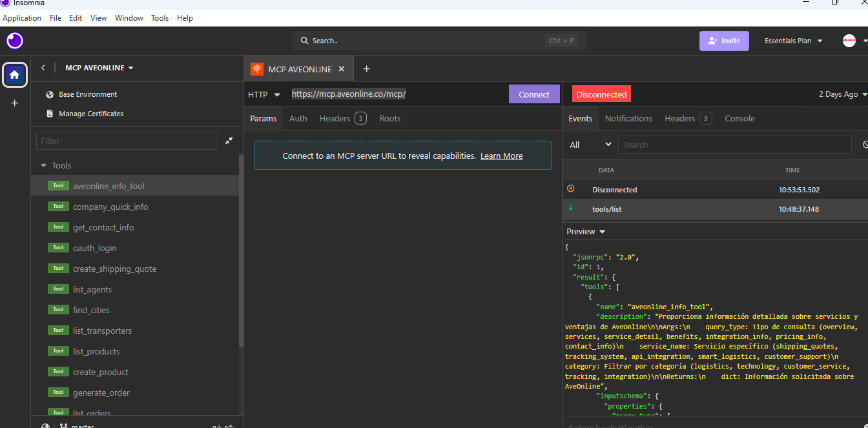Open the Essentials Plan dropdown

(794, 41)
